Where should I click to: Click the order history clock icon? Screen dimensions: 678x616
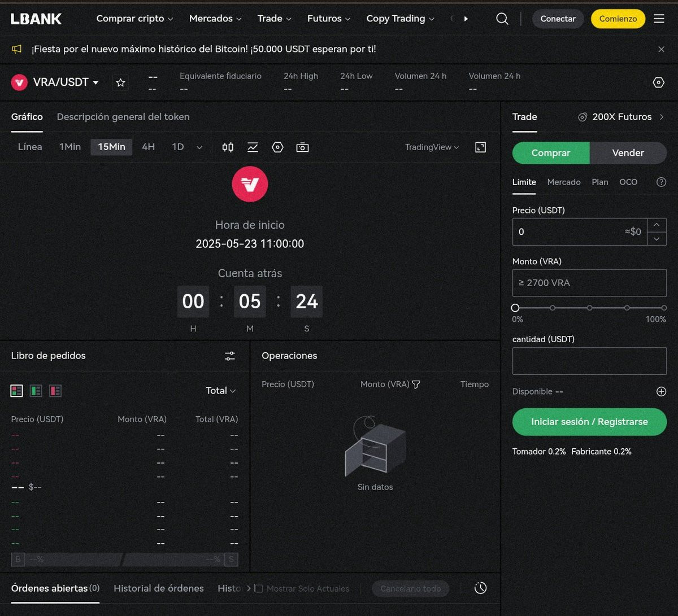pos(480,588)
